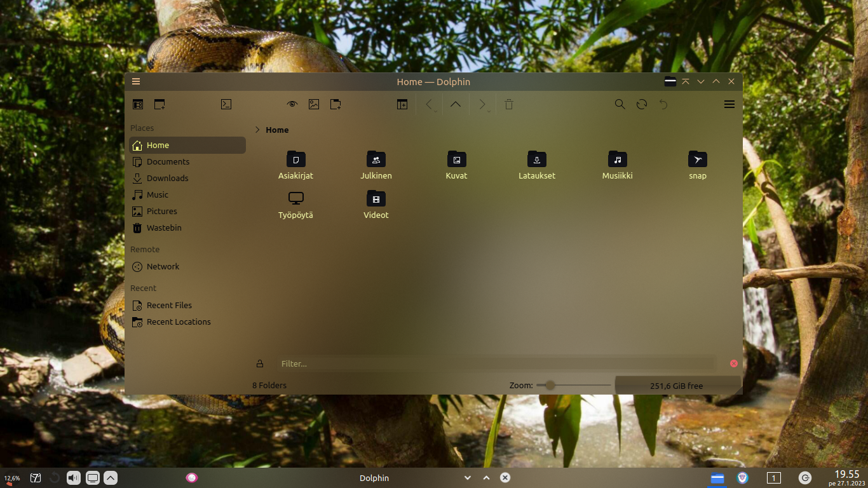Image resolution: width=868 pixels, height=488 pixels.
Task: Click the Zoom slider handle
Action: click(550, 385)
